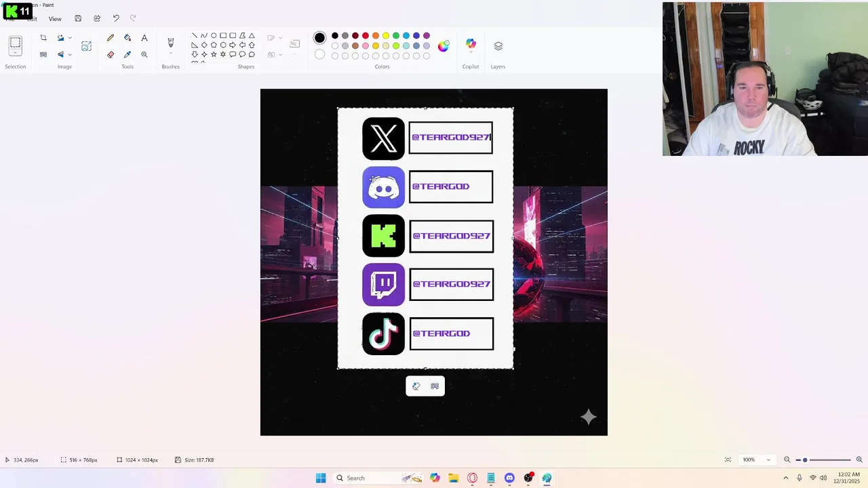Click the zoom in plus button
This screenshot has width=868, height=488.
[x=859, y=460]
